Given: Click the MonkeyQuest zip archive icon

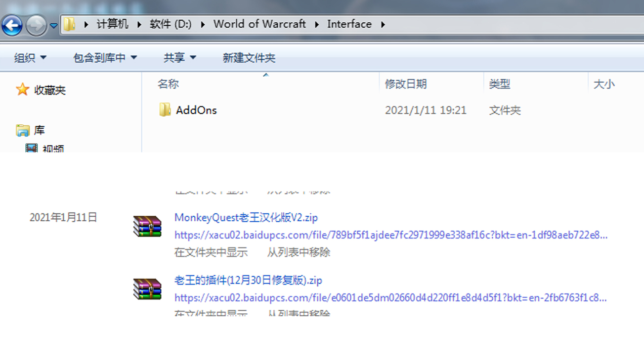Looking at the screenshot, I should 147,226.
